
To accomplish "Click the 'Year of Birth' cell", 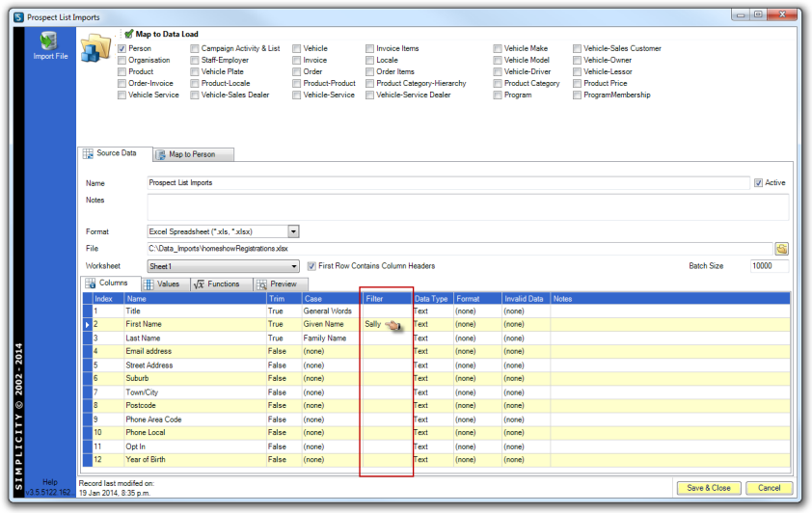I will [x=195, y=460].
